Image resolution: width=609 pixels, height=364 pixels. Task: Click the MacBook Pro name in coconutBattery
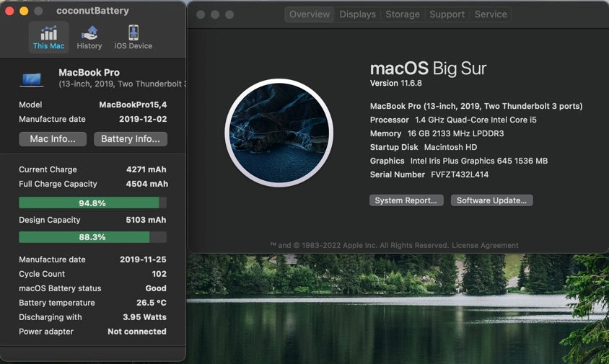[x=89, y=73]
